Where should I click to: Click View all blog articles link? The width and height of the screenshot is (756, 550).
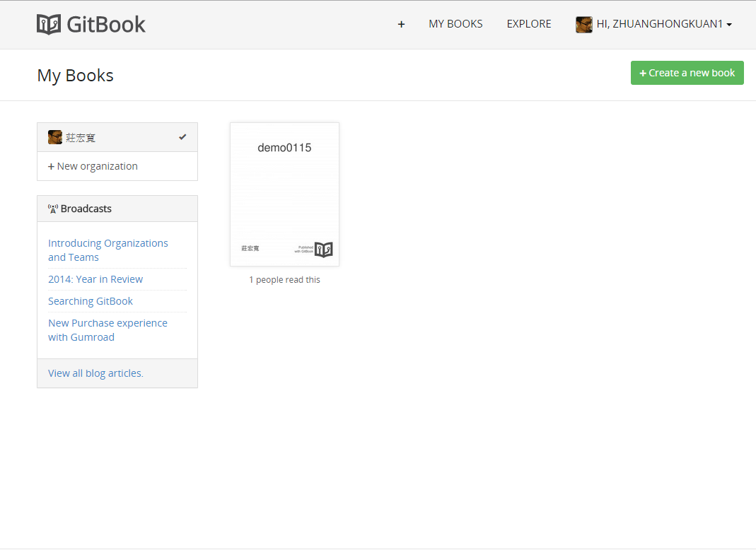pos(95,373)
